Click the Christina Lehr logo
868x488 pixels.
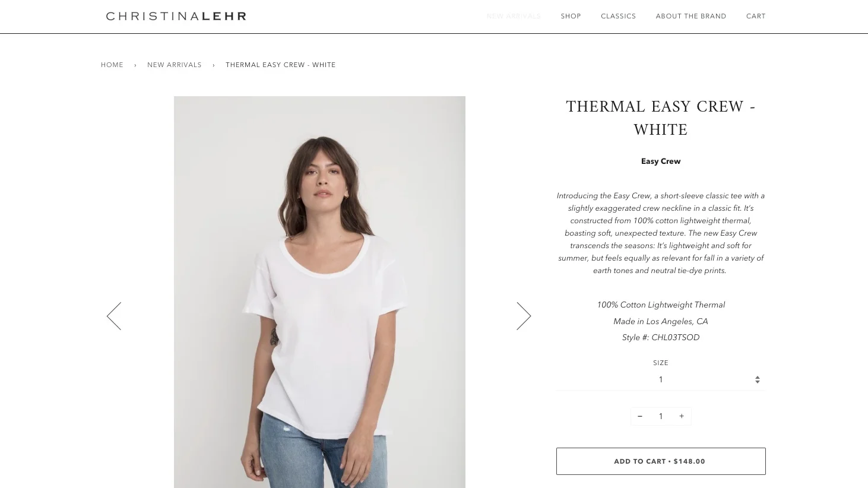pos(176,16)
